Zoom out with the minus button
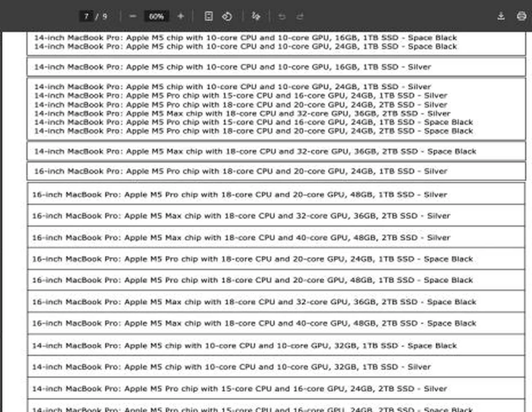The width and height of the screenshot is (532, 412). (133, 16)
